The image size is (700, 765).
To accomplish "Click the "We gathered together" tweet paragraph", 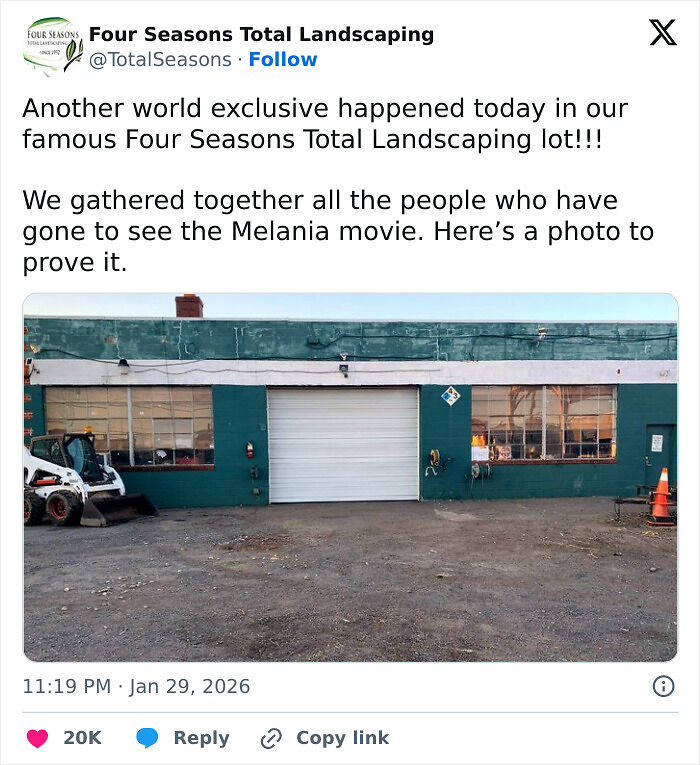I will 337,231.
